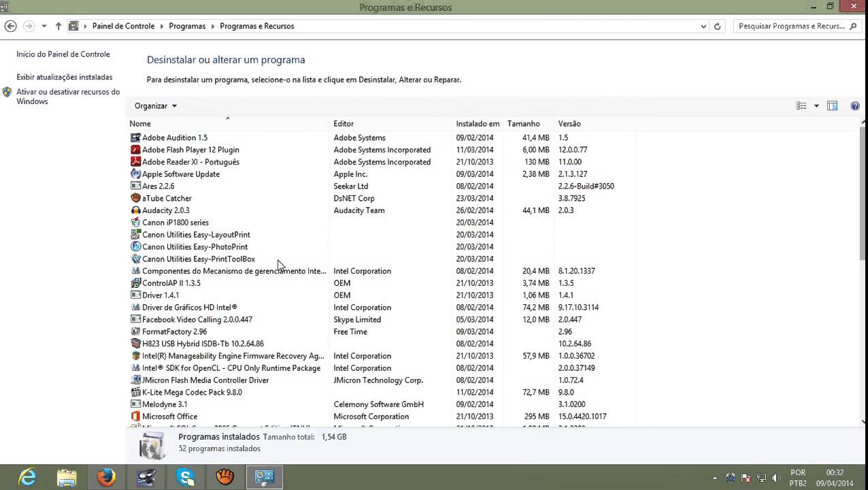Open Internet Explorer from the taskbar
This screenshot has width=868, height=490.
click(28, 478)
